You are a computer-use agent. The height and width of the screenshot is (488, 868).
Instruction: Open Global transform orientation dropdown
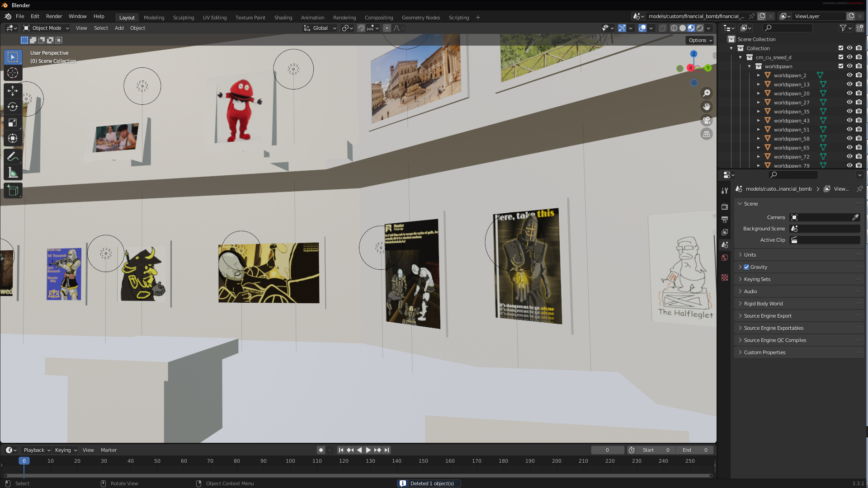320,28
